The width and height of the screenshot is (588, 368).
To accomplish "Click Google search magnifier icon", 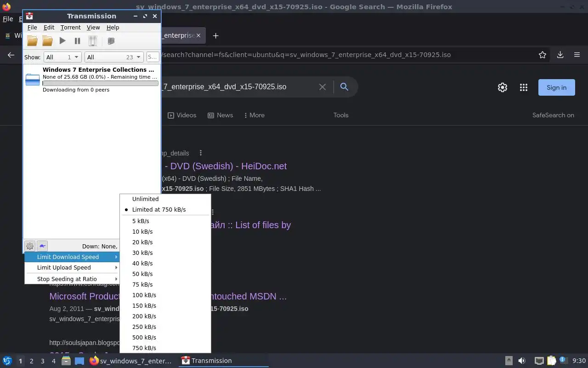I will [x=344, y=87].
